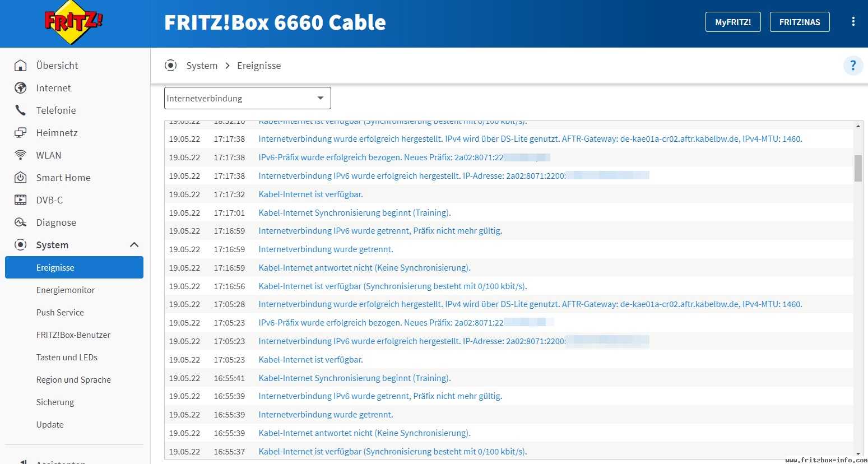Viewport: 868px width, 464px height.
Task: Open the FRITZ!Box-Benutzer submenu entry
Action: coord(73,335)
